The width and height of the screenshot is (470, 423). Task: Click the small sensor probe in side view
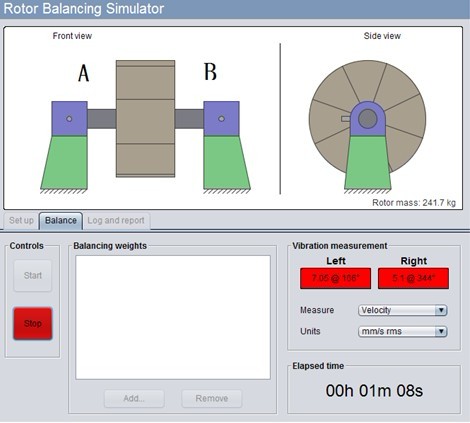point(346,119)
